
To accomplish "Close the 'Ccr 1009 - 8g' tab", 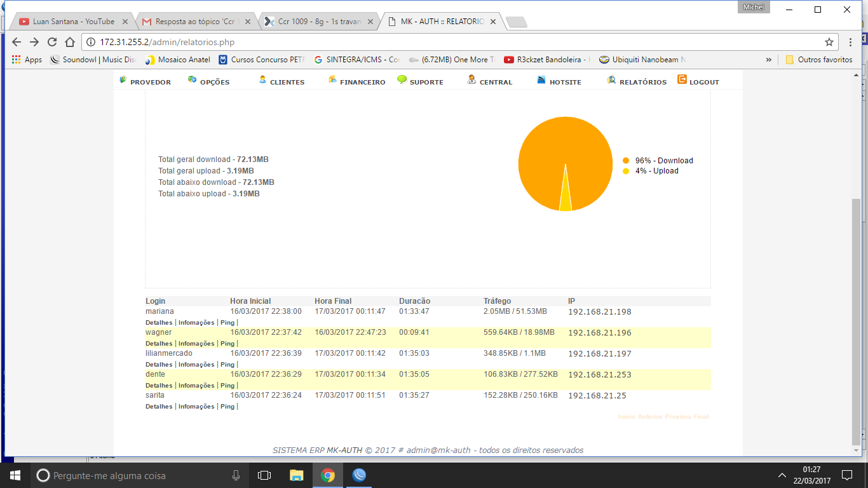I will (x=370, y=22).
